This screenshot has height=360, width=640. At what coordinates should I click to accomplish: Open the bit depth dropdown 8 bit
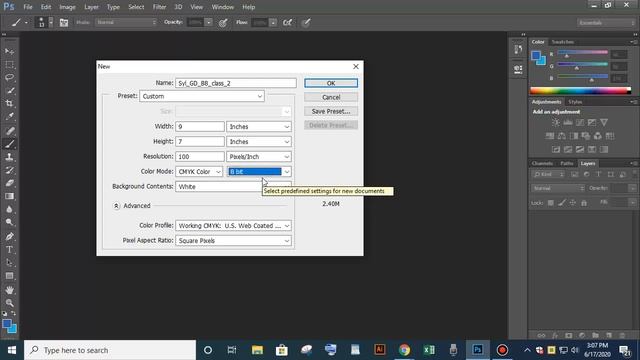coord(259,172)
